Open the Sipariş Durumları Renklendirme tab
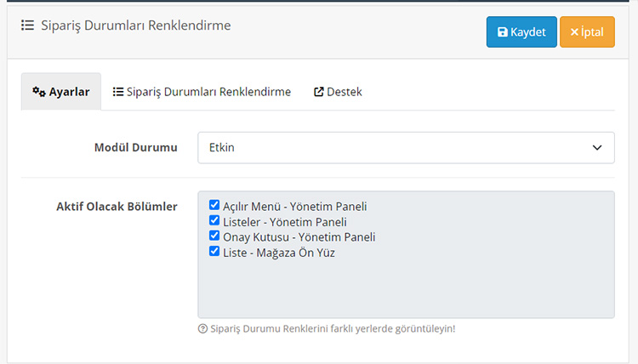The width and height of the screenshot is (638, 364). [202, 92]
